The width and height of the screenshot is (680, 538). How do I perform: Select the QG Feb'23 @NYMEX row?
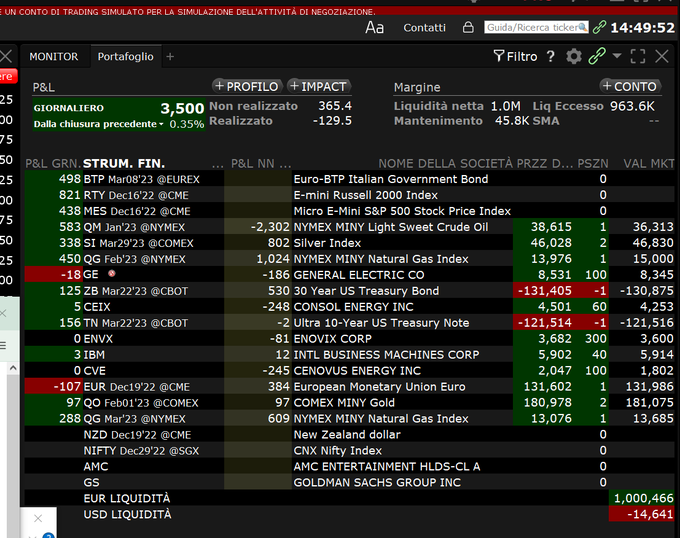[350, 259]
